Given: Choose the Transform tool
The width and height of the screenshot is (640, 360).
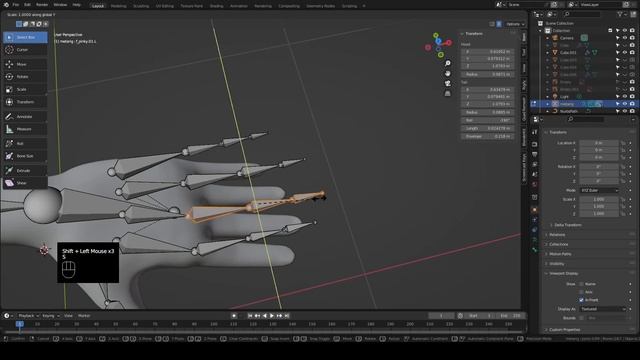Looking at the screenshot, I should coord(25,102).
